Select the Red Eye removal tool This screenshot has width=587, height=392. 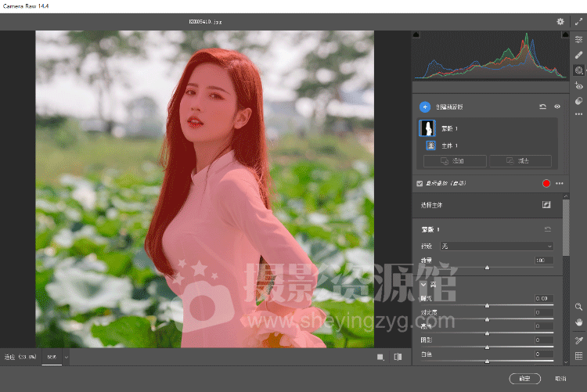coord(578,85)
